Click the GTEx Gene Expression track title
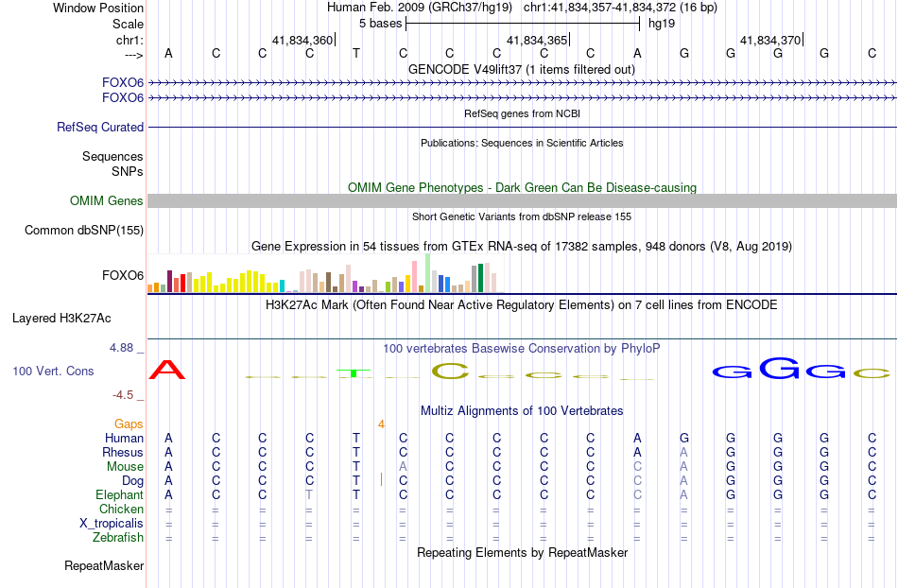Image resolution: width=898 pixels, height=588 pixels. pyautogui.click(x=522, y=246)
